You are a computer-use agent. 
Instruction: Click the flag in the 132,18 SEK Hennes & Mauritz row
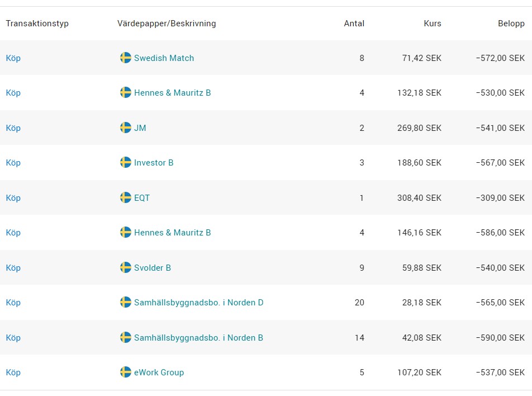[126, 92]
